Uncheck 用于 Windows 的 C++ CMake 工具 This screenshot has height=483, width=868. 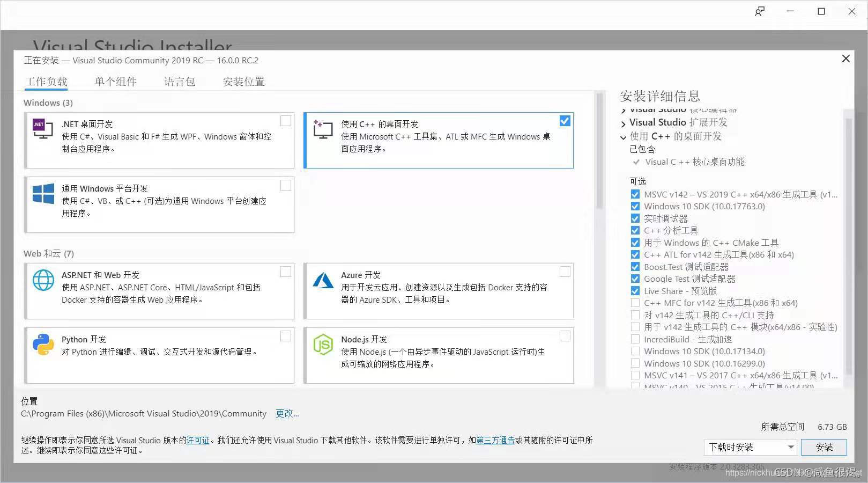(x=635, y=243)
